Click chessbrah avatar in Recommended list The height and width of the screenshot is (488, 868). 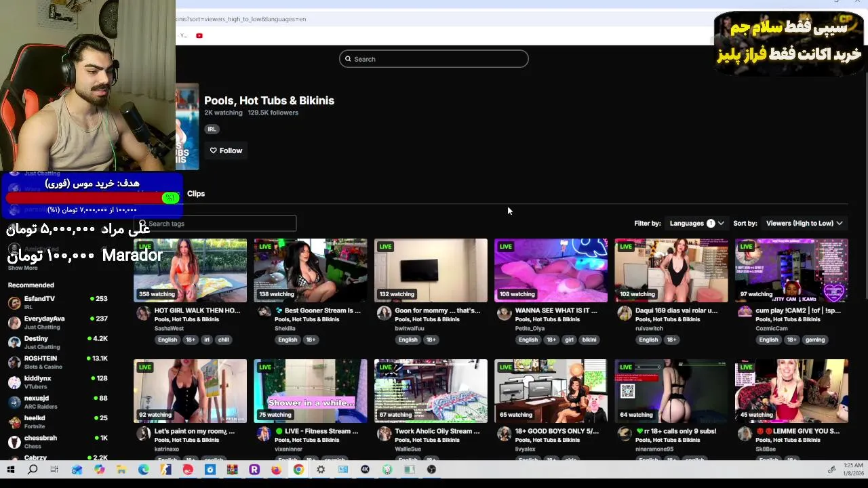pyautogui.click(x=14, y=442)
